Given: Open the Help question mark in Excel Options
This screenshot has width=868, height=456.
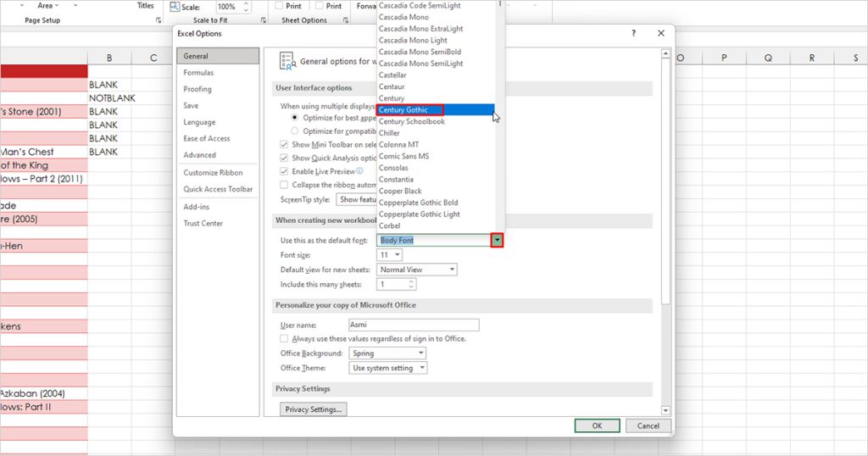Looking at the screenshot, I should (633, 33).
